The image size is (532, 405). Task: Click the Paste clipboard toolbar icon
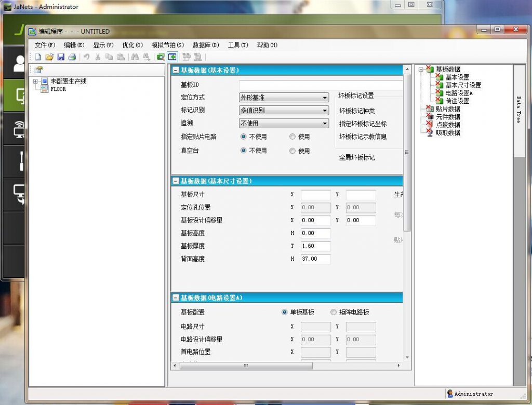click(x=121, y=57)
